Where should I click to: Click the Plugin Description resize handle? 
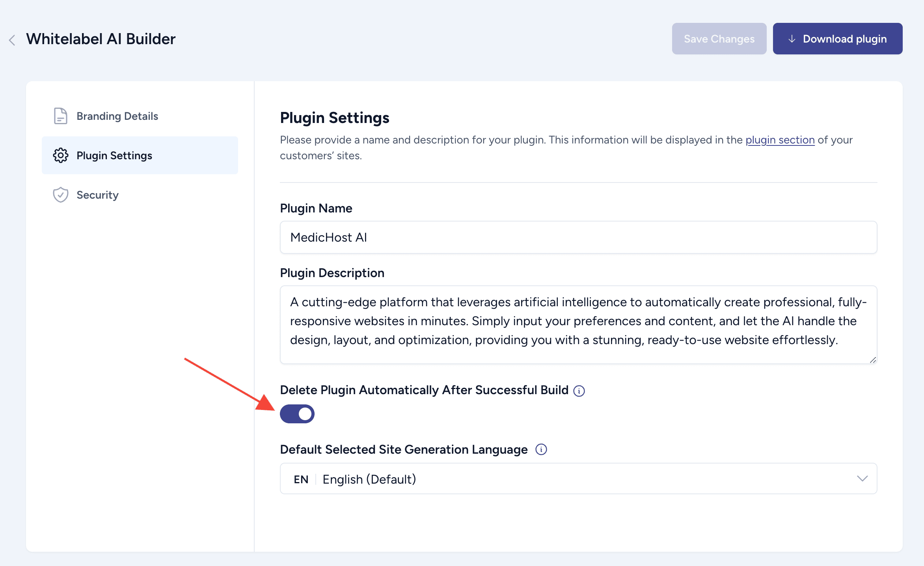873,360
